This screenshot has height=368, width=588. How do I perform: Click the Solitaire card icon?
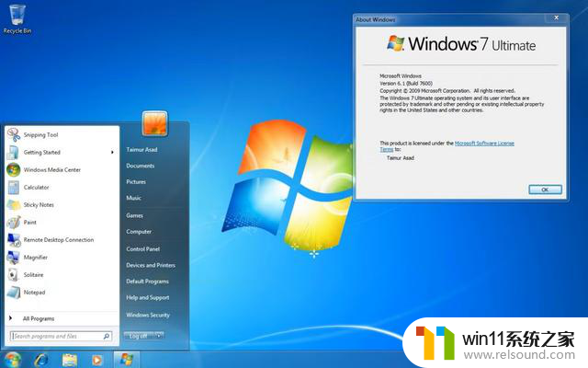click(x=13, y=275)
